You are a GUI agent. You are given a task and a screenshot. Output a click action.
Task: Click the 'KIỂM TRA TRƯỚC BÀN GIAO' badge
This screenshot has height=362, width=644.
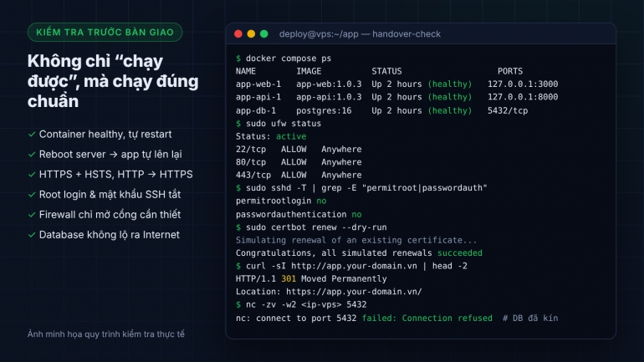click(x=105, y=32)
